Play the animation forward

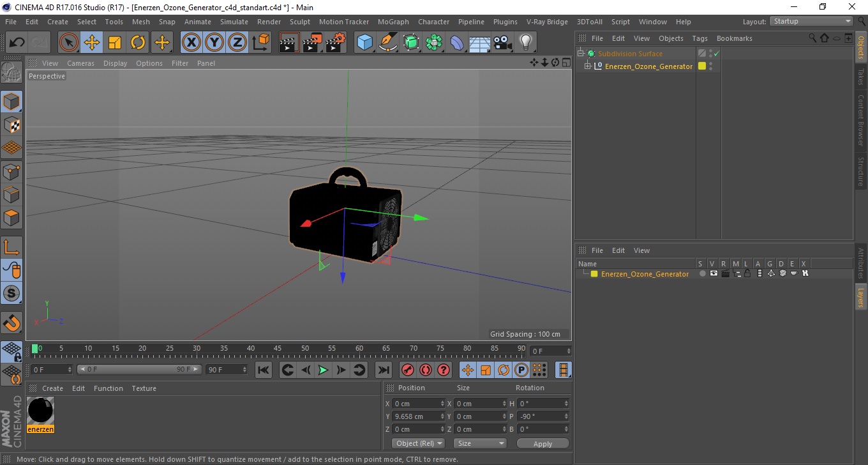(324, 370)
